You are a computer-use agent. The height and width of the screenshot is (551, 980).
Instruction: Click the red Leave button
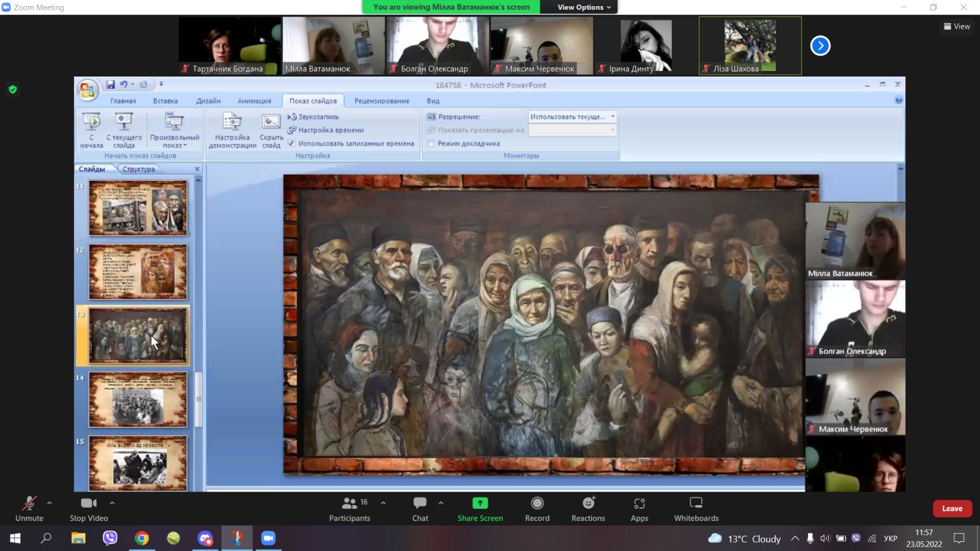(x=952, y=509)
